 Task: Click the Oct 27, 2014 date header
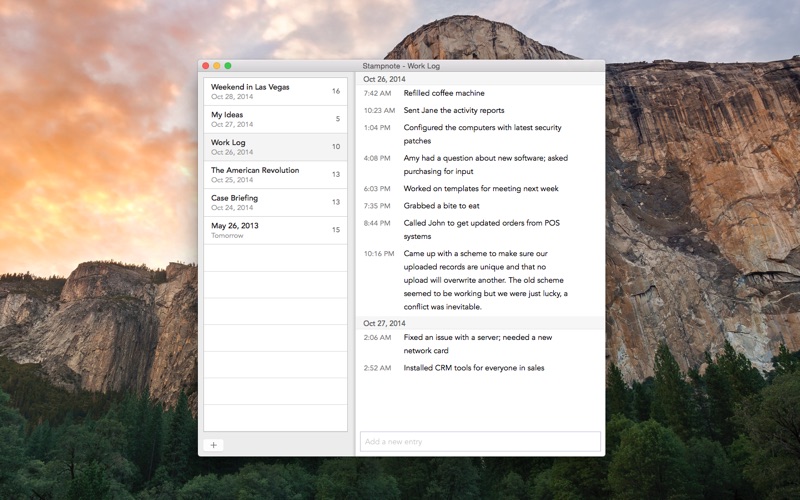point(384,323)
